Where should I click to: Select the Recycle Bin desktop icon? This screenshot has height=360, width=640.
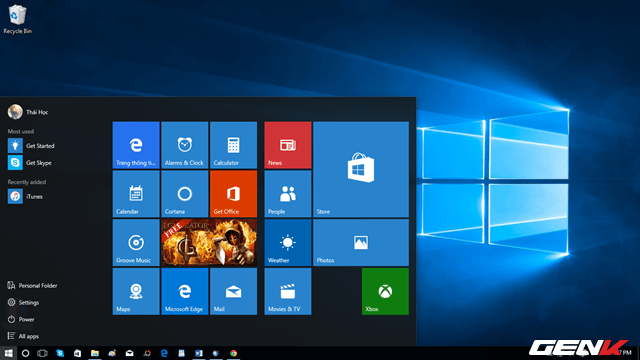pyautogui.click(x=18, y=20)
